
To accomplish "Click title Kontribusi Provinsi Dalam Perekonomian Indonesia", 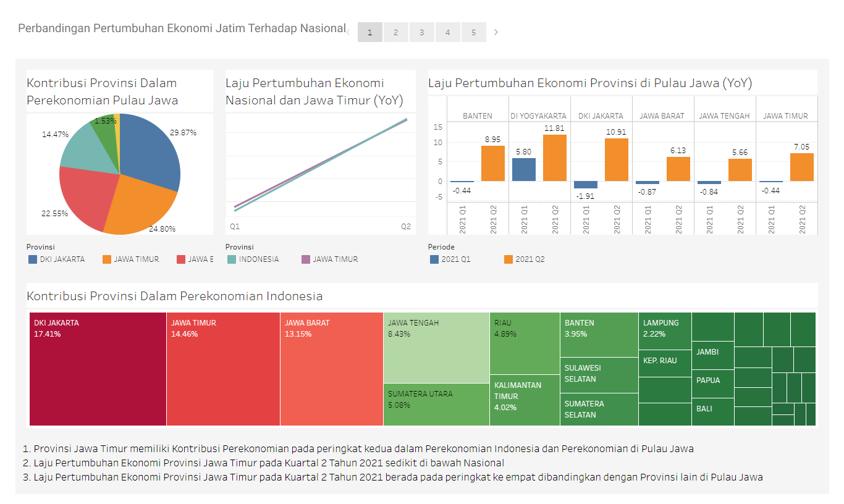I will [175, 296].
